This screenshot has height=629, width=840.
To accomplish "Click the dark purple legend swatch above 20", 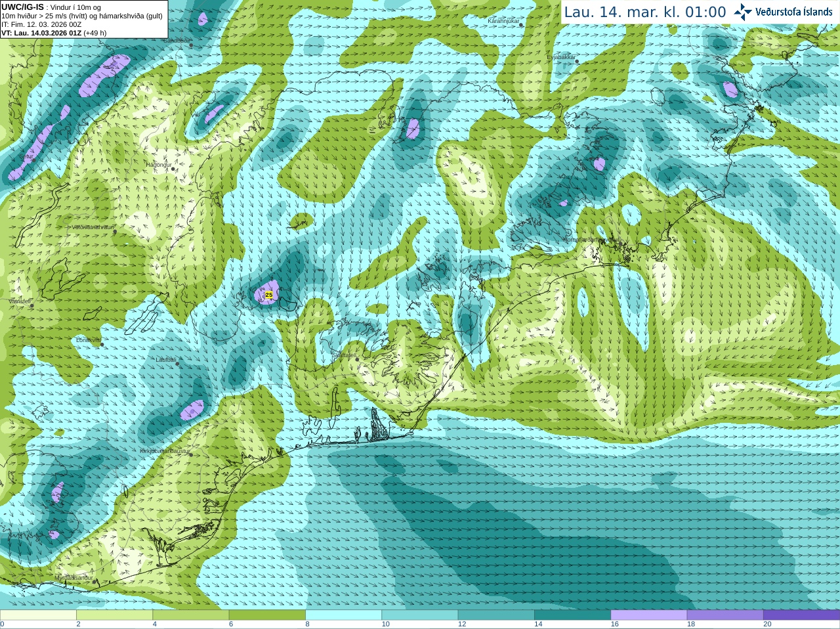I will pos(801,615).
